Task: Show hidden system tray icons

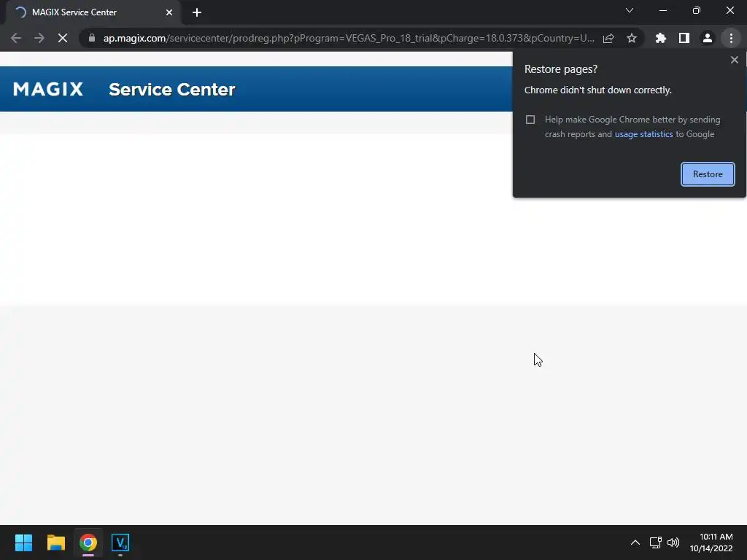Action: pos(635,542)
